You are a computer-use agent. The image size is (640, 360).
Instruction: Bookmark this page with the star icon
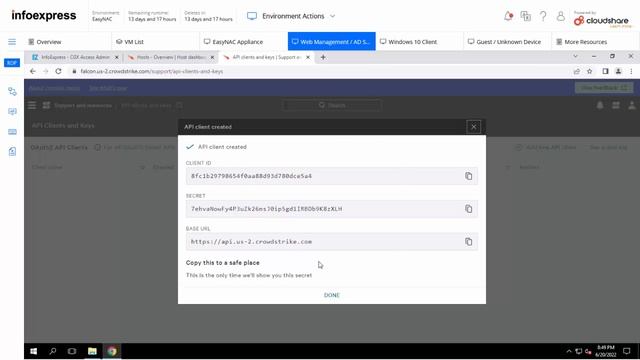pyautogui.click(x=590, y=71)
